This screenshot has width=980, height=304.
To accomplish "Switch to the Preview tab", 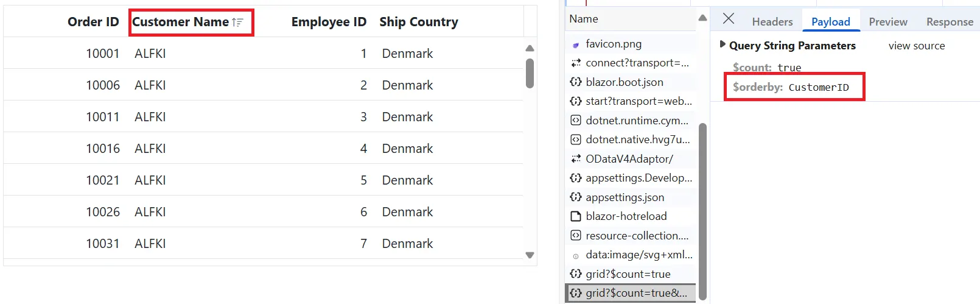I will 888,22.
